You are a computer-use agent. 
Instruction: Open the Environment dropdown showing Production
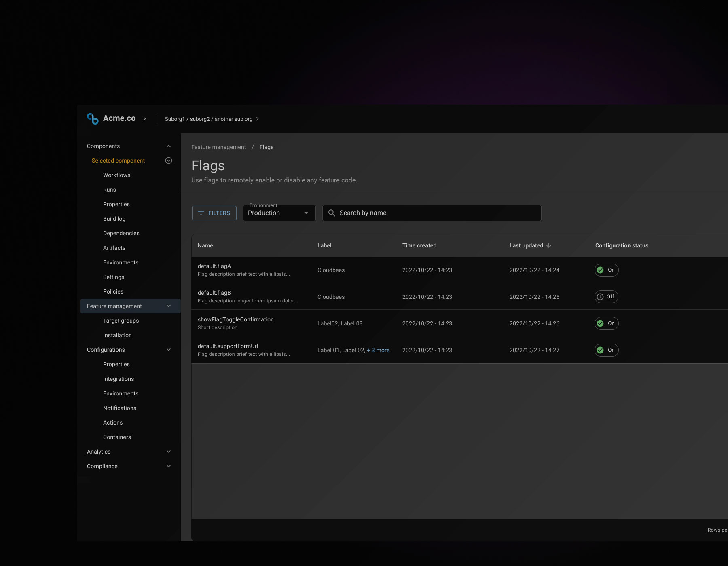pyautogui.click(x=279, y=213)
